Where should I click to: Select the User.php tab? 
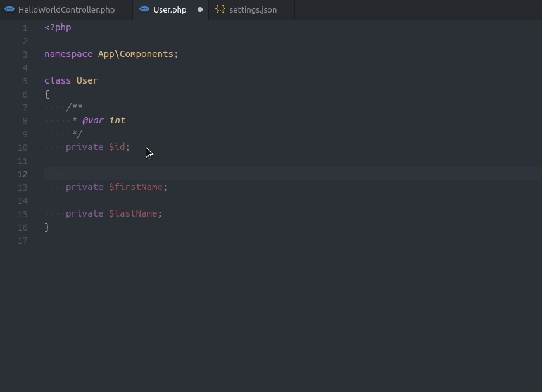point(171,9)
